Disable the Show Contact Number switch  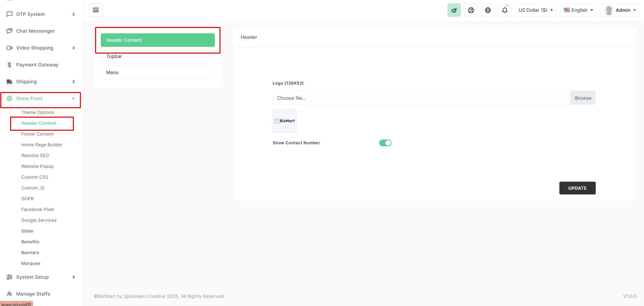coord(385,143)
